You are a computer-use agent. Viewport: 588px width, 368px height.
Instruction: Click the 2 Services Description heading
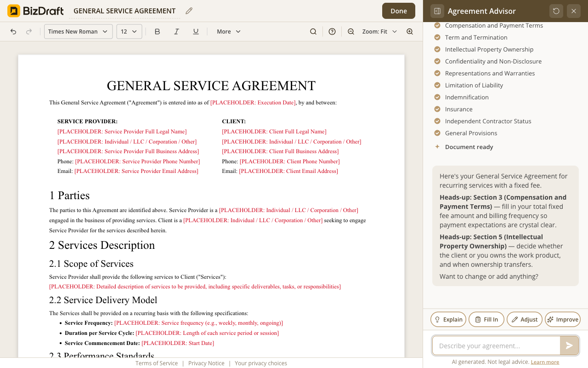coord(102,245)
